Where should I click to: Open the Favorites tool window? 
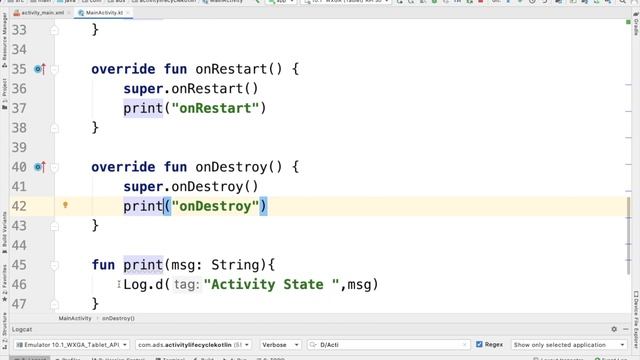coord(4,283)
